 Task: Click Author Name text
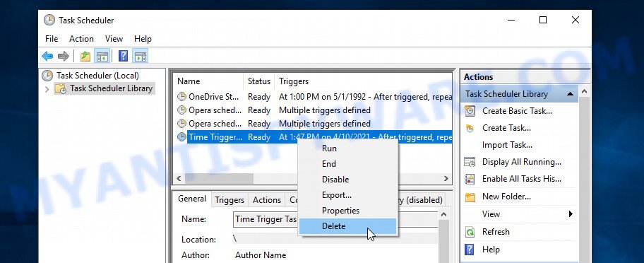(261, 255)
